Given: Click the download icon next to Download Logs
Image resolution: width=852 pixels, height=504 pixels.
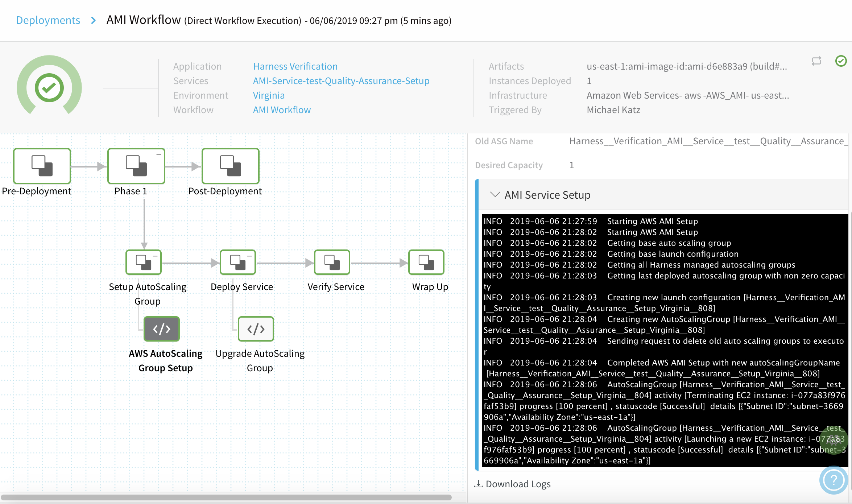Looking at the screenshot, I should coord(478,484).
